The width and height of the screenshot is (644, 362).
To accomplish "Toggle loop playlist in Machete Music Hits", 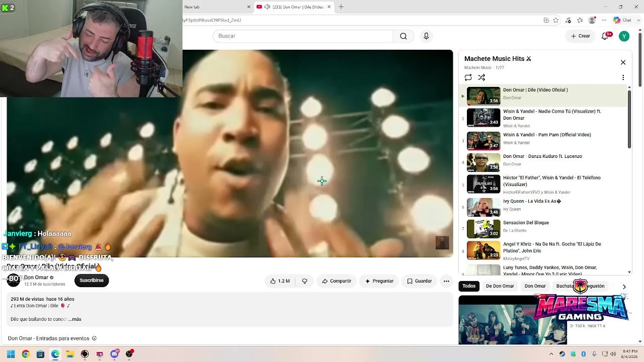I will point(468,77).
